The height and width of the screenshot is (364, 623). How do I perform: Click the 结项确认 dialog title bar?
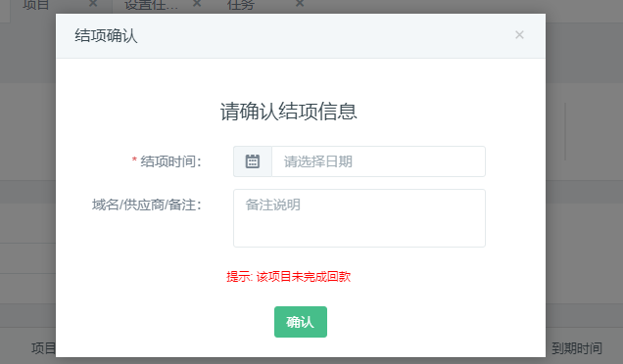coord(301,36)
